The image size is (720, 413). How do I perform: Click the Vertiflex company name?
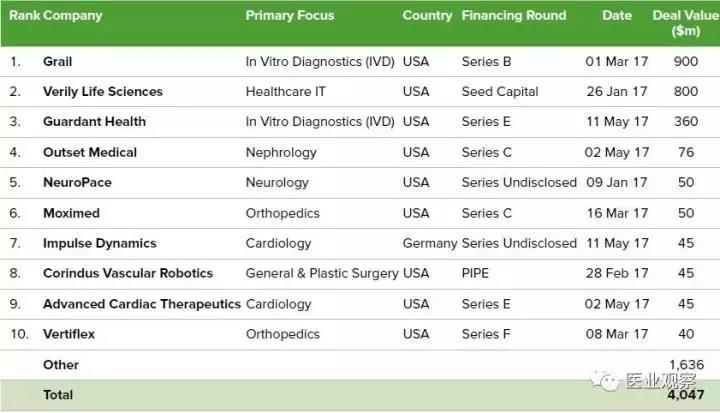69,334
